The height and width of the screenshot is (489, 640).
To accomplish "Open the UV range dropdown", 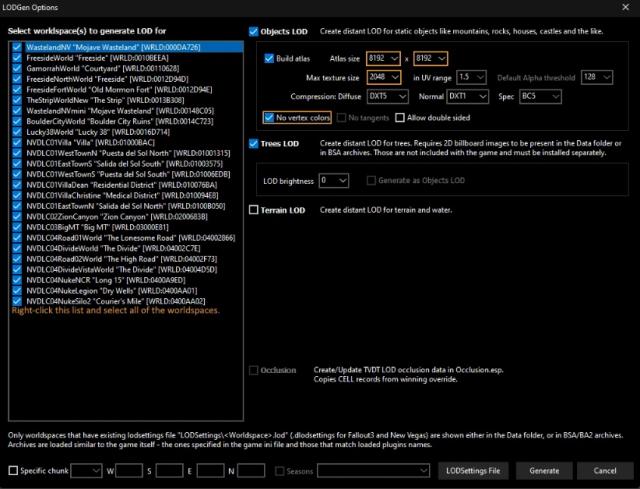I will (471, 77).
